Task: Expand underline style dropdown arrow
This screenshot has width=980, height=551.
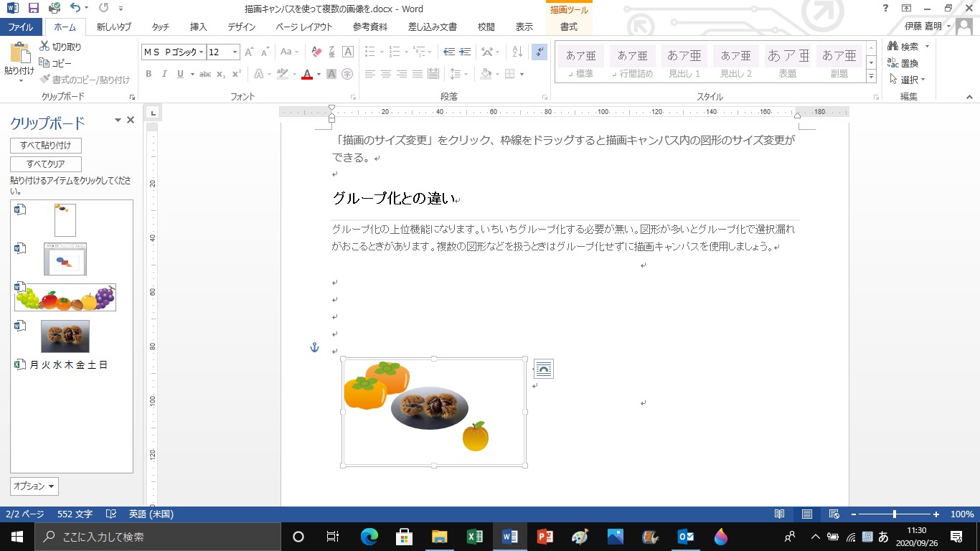Action: click(192, 74)
